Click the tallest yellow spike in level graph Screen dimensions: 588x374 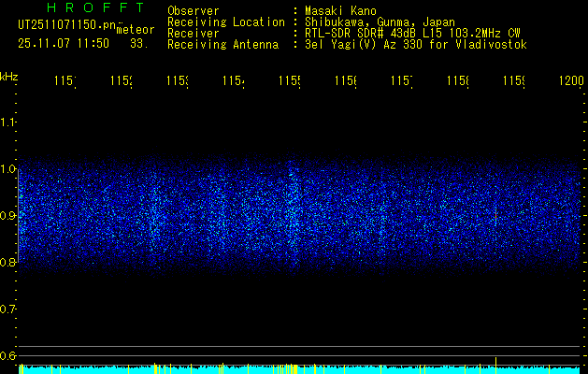[x=495, y=366]
